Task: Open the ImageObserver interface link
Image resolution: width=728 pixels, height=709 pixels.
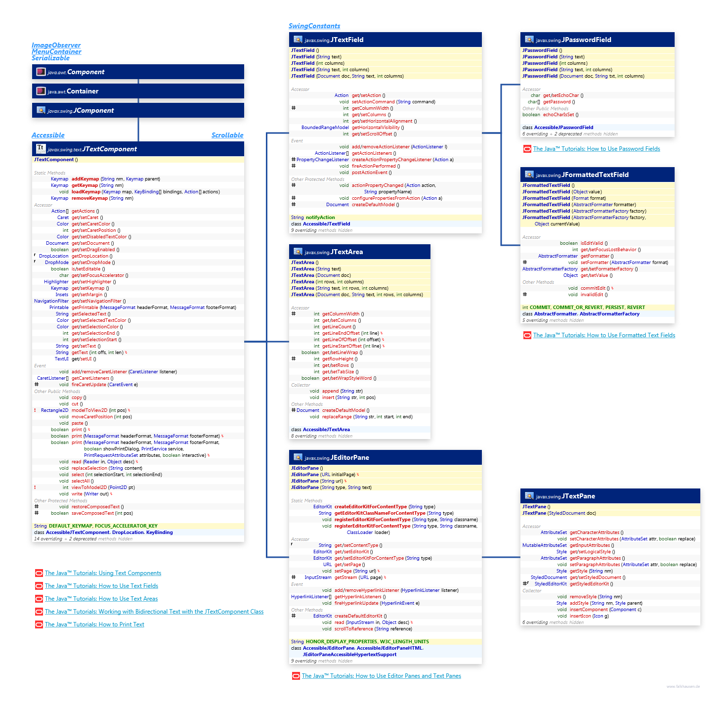Action: tap(56, 45)
